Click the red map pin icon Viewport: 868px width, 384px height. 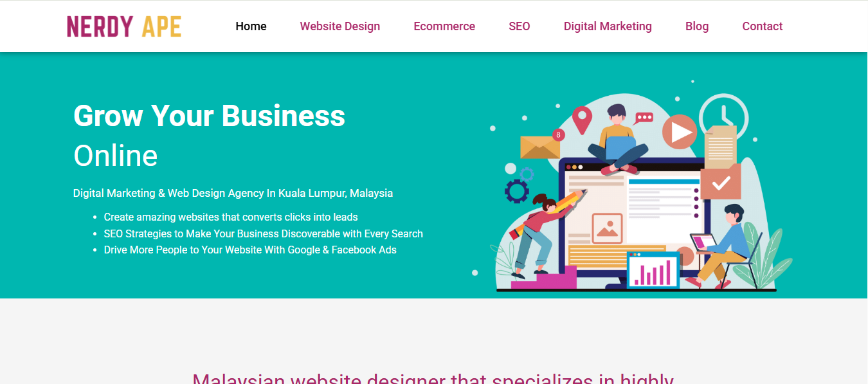pos(582,120)
